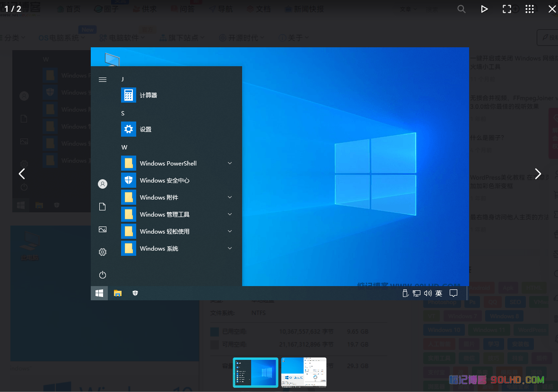Expand the Windows 轻松使用 folder chevron

click(x=230, y=231)
